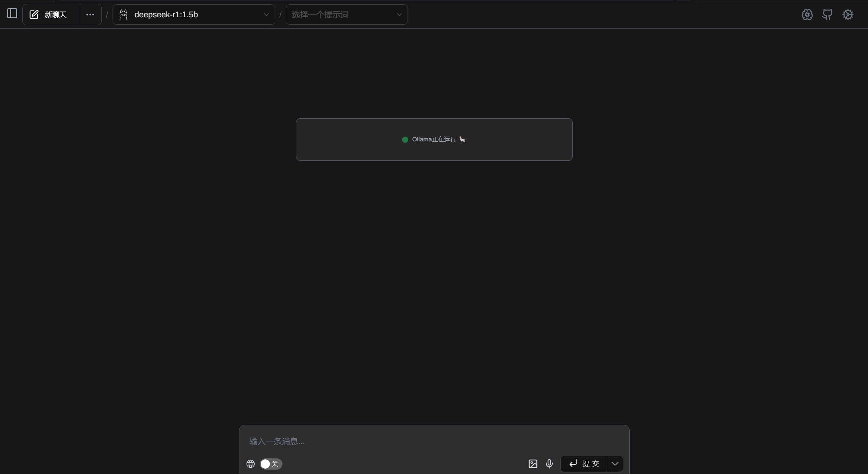Submit the message with 提交 button
The height and width of the screenshot is (474, 868).
[x=584, y=464]
